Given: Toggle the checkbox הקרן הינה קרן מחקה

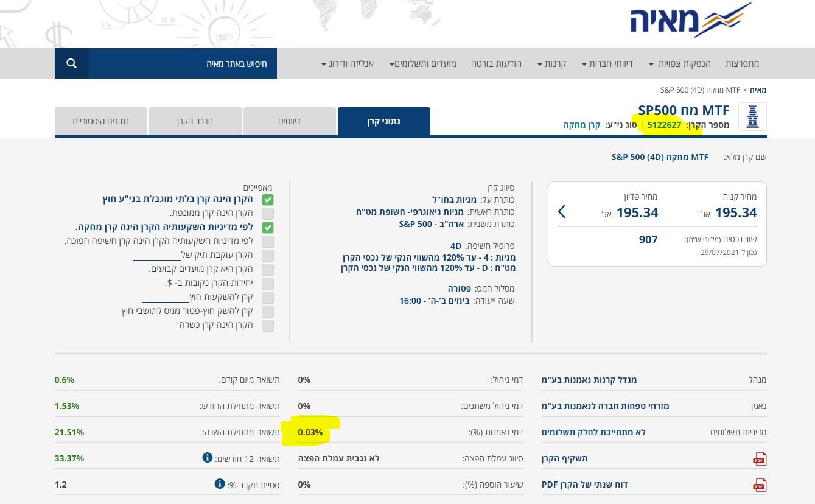Looking at the screenshot, I should coord(268,228).
